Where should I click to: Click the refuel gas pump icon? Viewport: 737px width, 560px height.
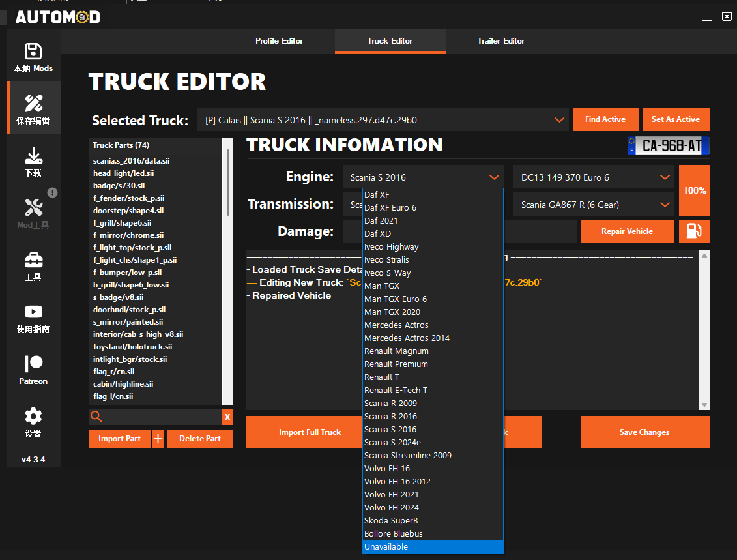pos(694,231)
